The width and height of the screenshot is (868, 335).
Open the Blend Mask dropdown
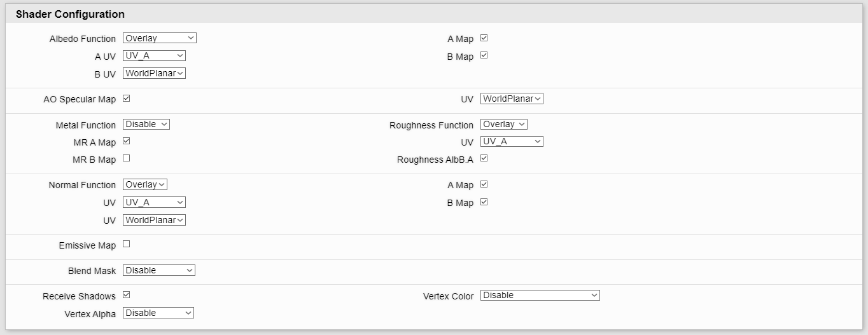(x=159, y=271)
